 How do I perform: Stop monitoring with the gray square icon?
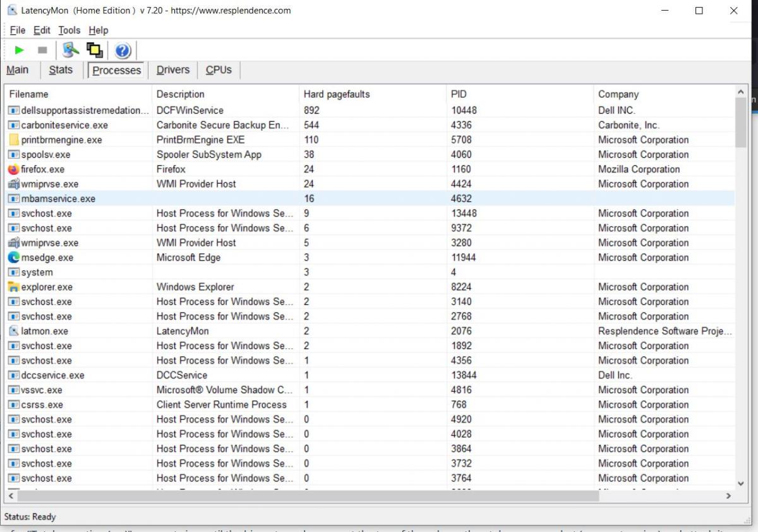click(x=42, y=50)
